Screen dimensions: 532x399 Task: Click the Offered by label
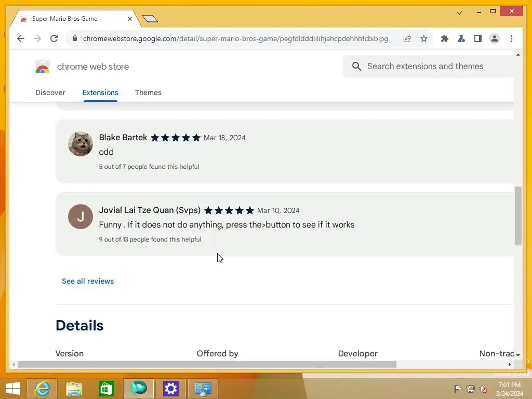pos(218,353)
